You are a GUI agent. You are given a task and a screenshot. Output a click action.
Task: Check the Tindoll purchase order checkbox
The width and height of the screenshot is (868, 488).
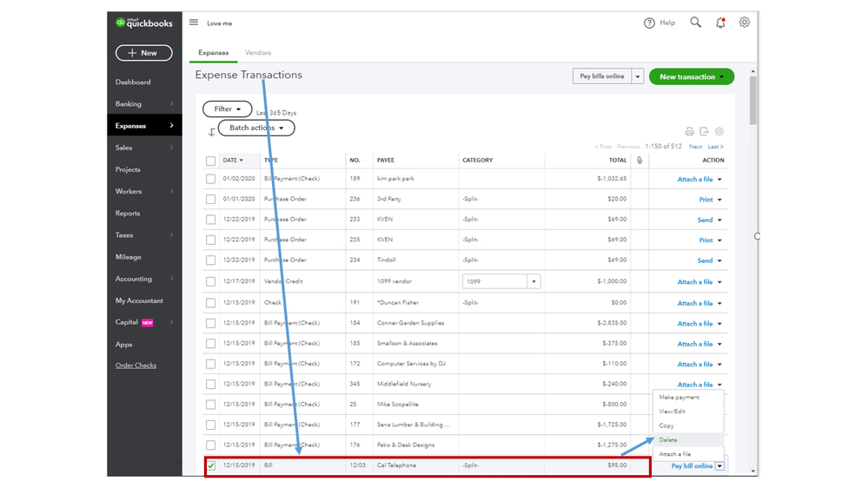point(210,260)
